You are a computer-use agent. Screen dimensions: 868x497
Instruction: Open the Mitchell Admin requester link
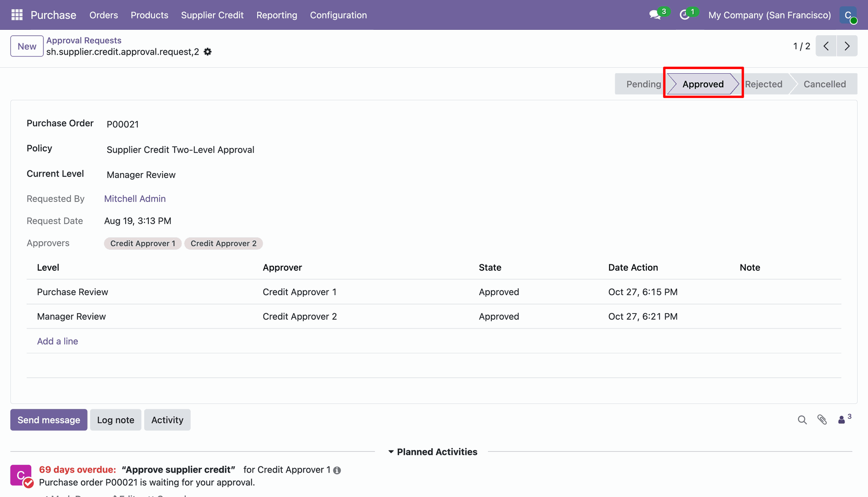(x=135, y=199)
